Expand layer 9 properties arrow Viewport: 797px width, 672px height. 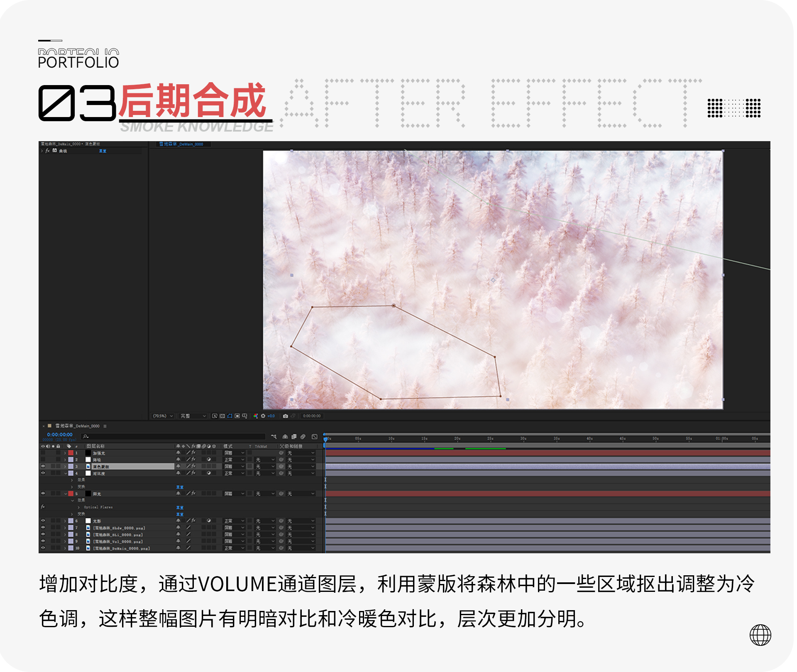[65, 541]
